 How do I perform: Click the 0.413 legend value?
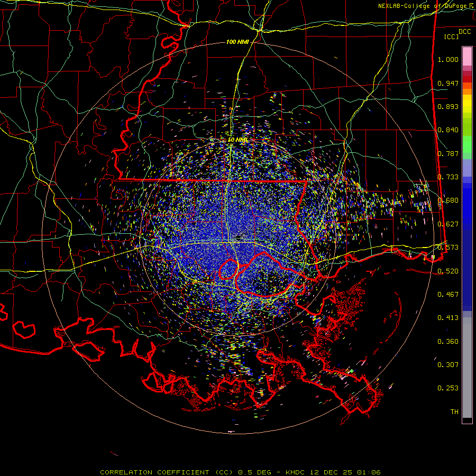tap(448, 318)
